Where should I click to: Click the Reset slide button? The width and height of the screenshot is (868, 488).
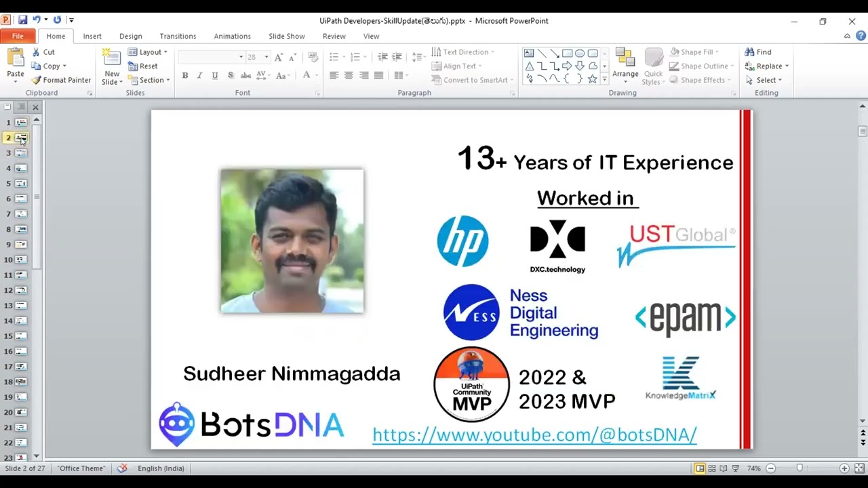142,66
